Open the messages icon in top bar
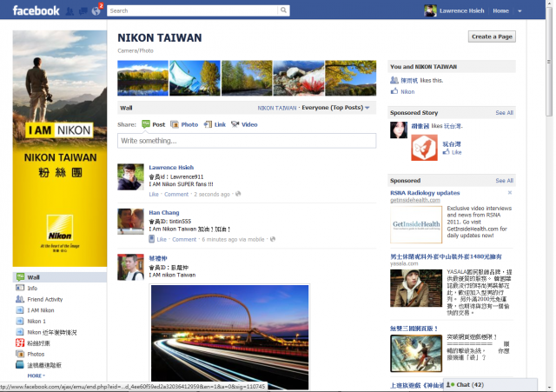Image resolution: width=556 pixels, height=392 pixels. tap(83, 11)
